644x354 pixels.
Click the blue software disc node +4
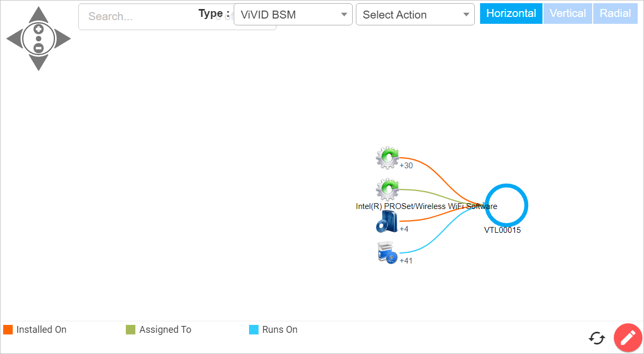pyautogui.click(x=387, y=222)
